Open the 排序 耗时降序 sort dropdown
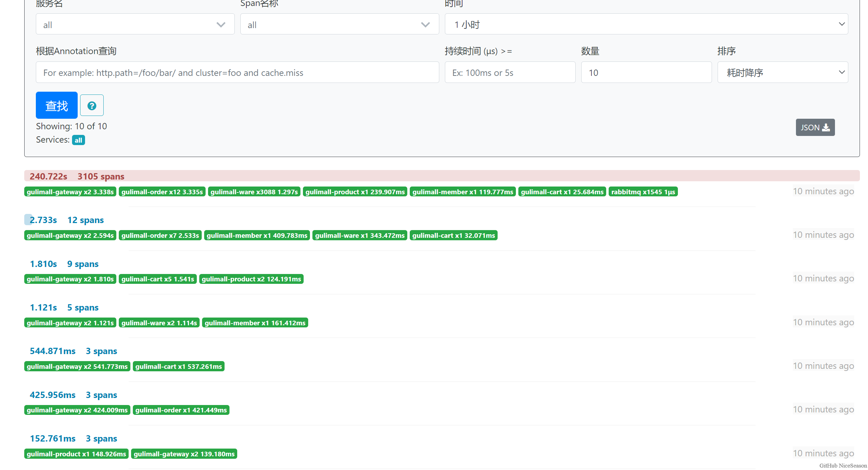This screenshot has height=470, width=868. (783, 73)
